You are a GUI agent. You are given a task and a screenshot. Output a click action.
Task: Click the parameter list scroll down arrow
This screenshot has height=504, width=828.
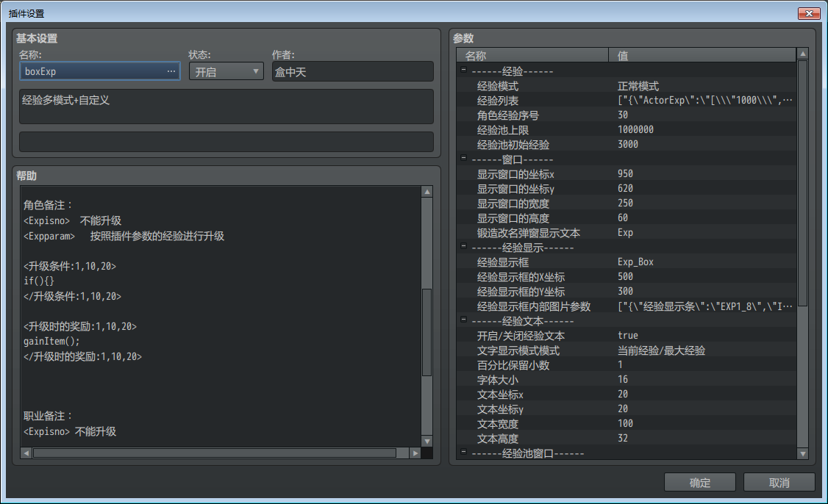coord(803,453)
